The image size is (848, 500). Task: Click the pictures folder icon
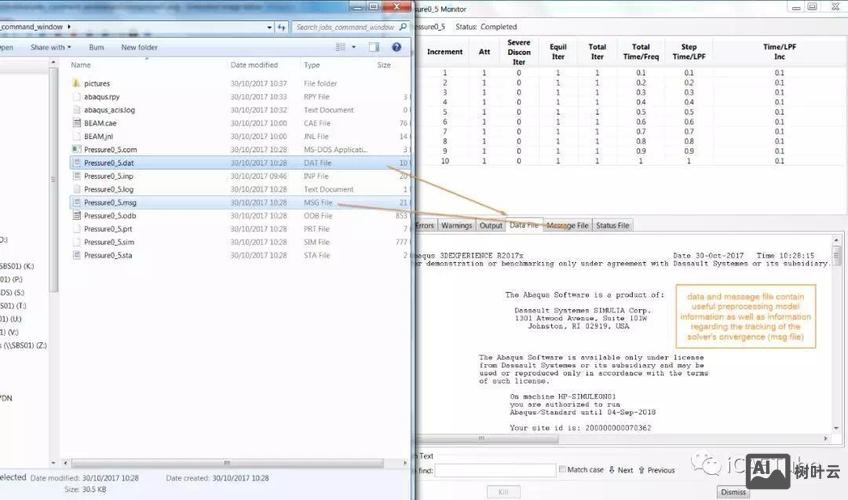pos(76,83)
